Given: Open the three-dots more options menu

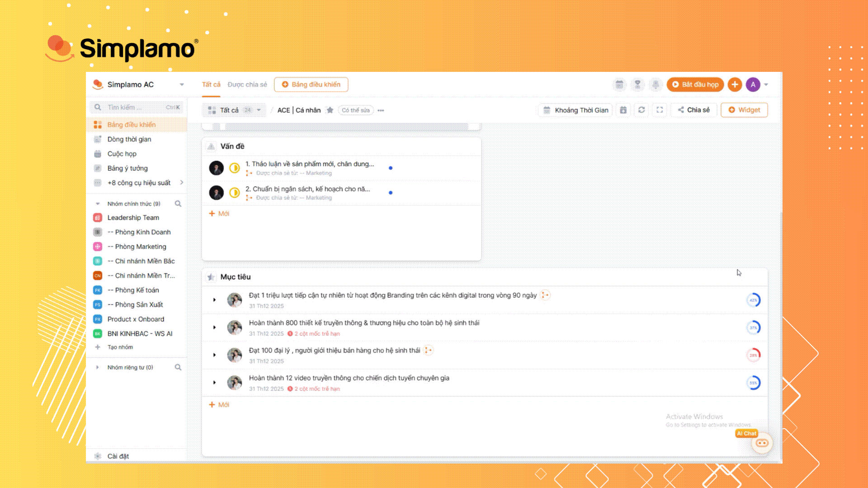Looking at the screenshot, I should click(x=381, y=110).
